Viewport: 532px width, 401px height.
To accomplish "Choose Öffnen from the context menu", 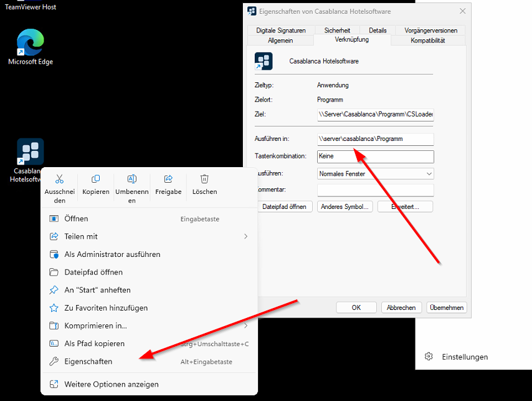I will point(150,219).
